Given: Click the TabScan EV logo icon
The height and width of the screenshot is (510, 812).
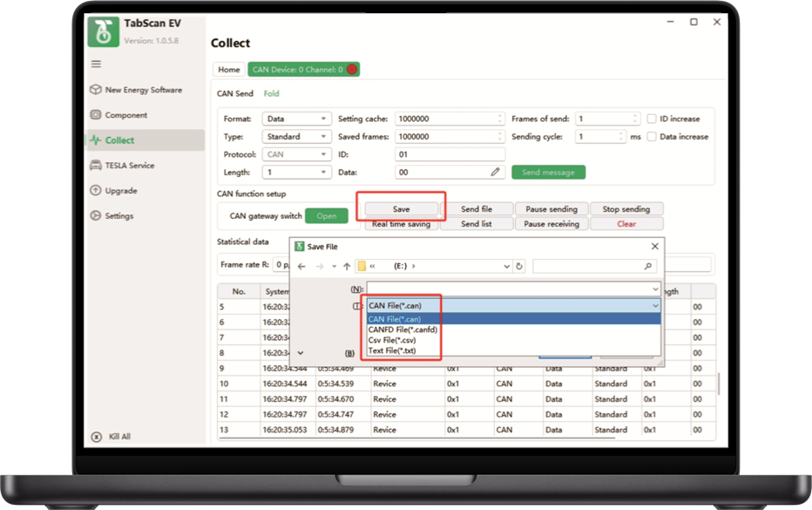Looking at the screenshot, I should coord(104,31).
